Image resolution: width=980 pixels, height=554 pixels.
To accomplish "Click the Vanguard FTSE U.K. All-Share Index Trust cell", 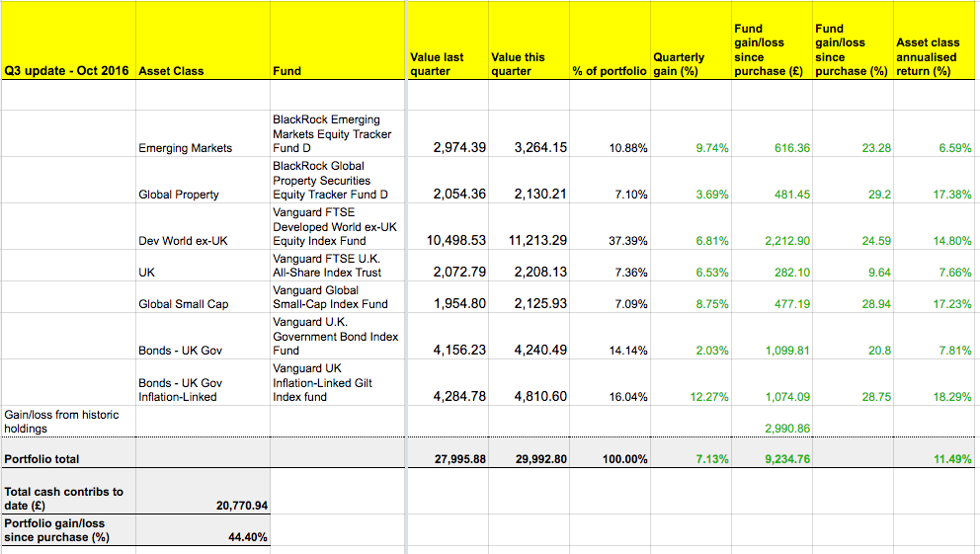I will pos(326,266).
